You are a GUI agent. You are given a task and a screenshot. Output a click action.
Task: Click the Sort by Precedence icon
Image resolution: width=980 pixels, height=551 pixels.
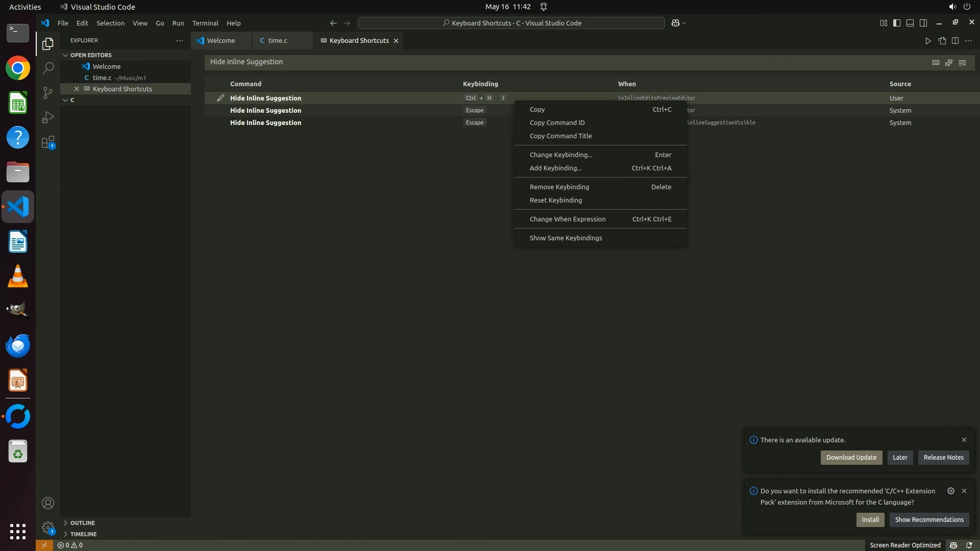(x=949, y=62)
